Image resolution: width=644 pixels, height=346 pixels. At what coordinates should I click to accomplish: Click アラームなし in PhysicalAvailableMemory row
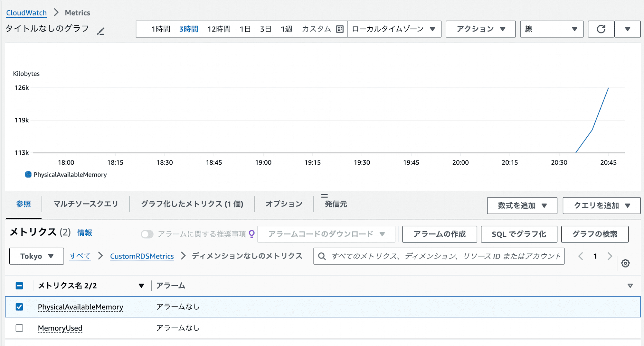coord(178,306)
